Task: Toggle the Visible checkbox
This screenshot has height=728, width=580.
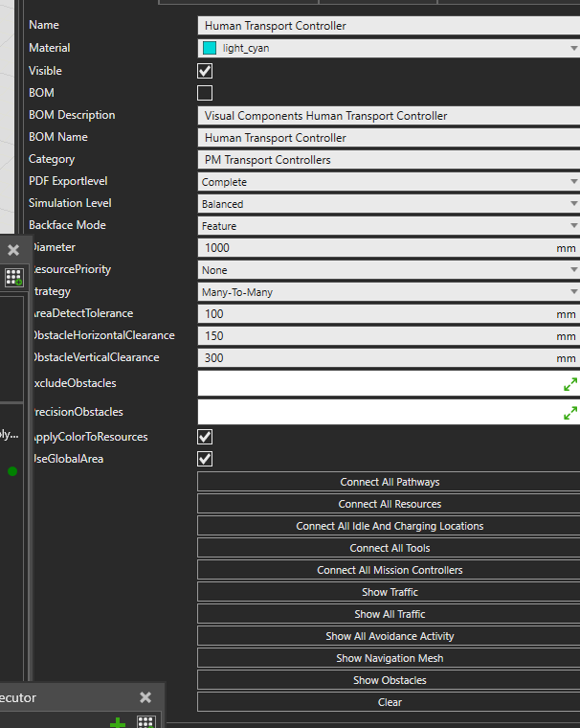Action: pyautogui.click(x=205, y=71)
